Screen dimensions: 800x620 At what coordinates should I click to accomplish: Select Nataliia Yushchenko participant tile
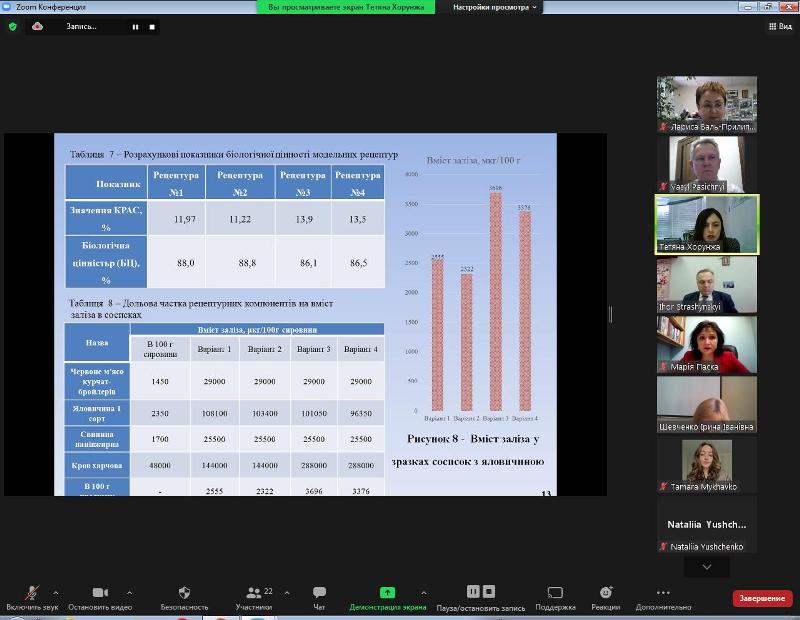click(707, 525)
